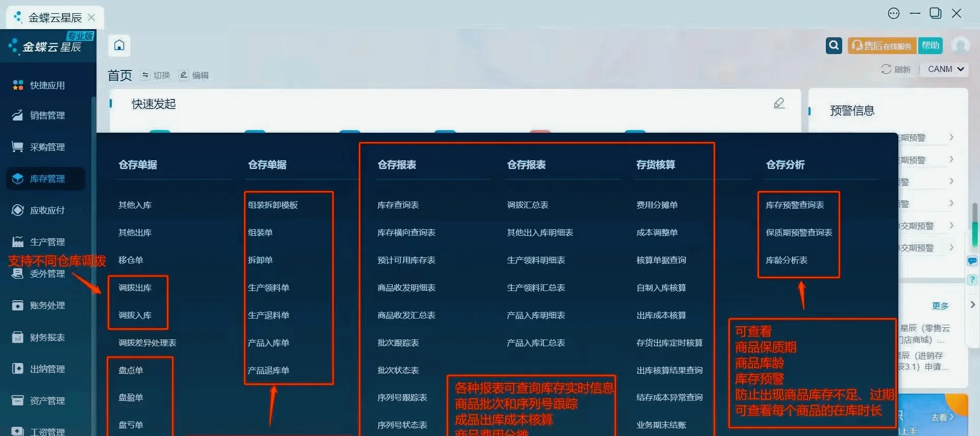
Task: Click the chat bubble icon at right edge
Action: coord(972,261)
